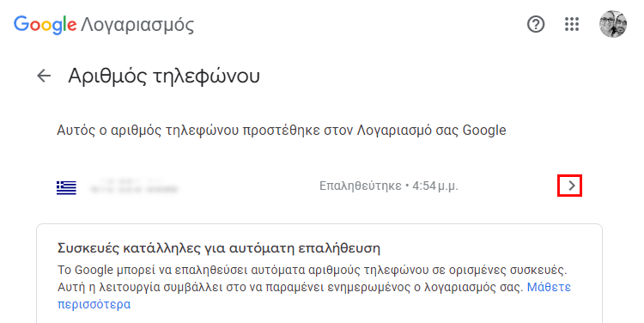
Task: Click the Επαληθεύτηκε 4:54 μ.μ. status
Action: tap(388, 186)
